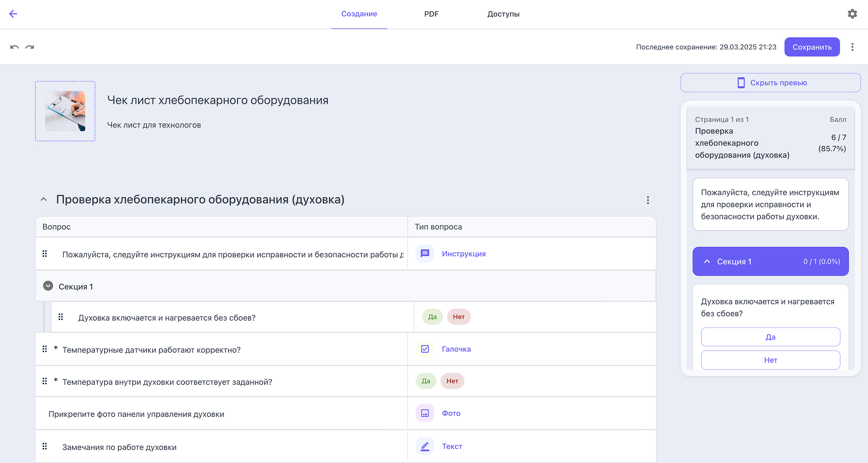This screenshot has height=463, width=868.
Task: Choose Да in the preview panel
Action: tap(770, 337)
